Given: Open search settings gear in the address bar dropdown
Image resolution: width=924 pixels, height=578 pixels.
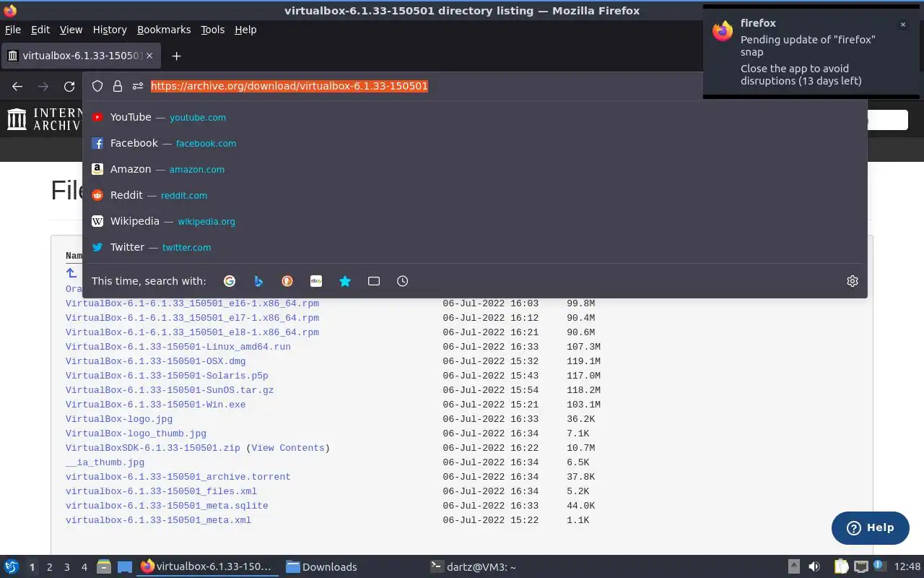Looking at the screenshot, I should coord(853,281).
